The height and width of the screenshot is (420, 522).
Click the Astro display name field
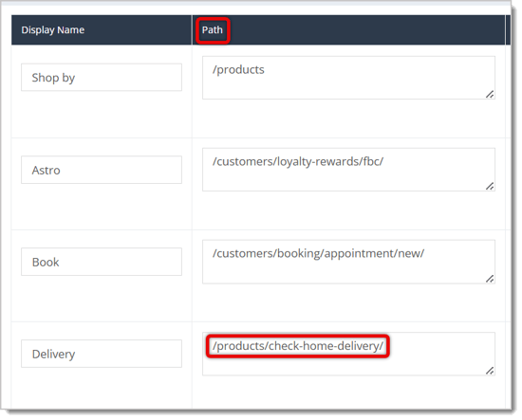coord(102,170)
